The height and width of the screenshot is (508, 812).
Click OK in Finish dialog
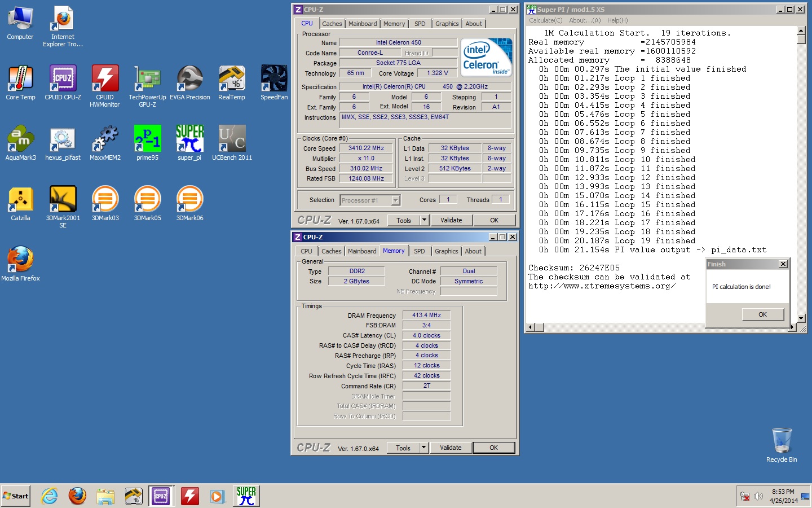point(762,314)
